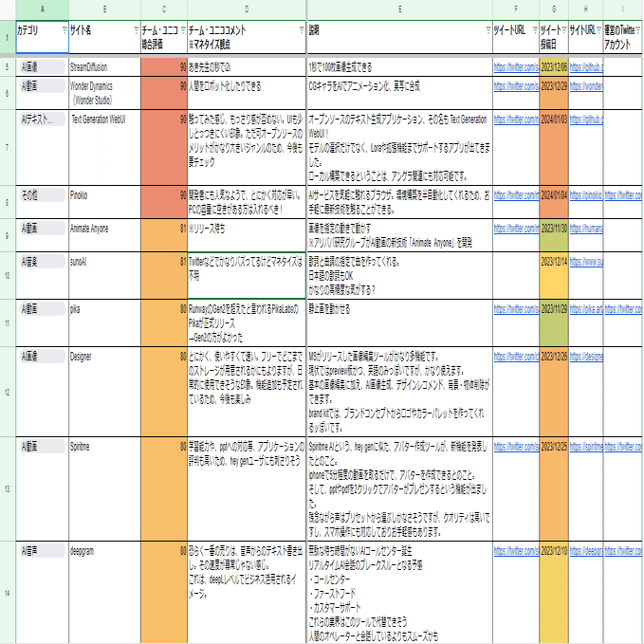The height and width of the screenshot is (644, 644).
Task: Open the filter on チーム・ユニコ総合評価 header
Action: 183,30
